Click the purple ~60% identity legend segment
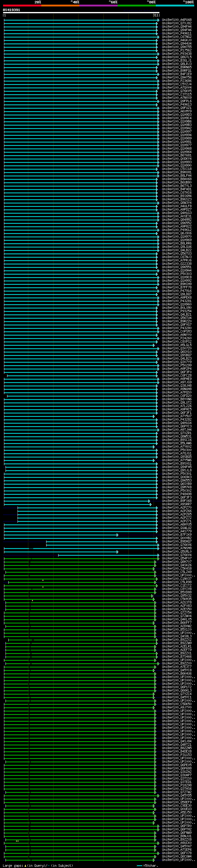Image resolution: width=197 pixels, height=868 pixels. [98, 6]
